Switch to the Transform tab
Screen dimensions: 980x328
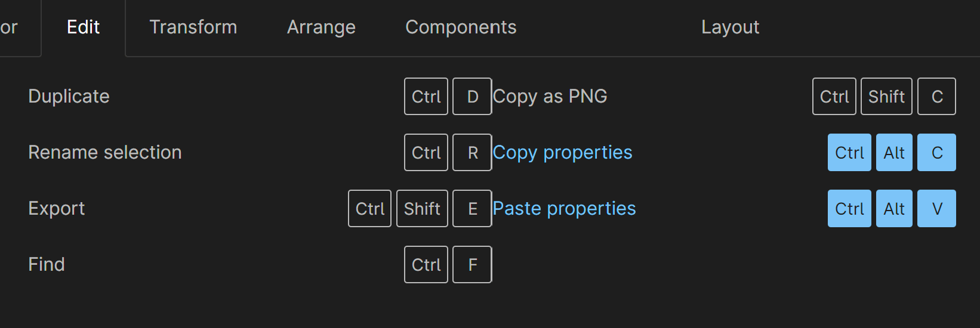193,27
